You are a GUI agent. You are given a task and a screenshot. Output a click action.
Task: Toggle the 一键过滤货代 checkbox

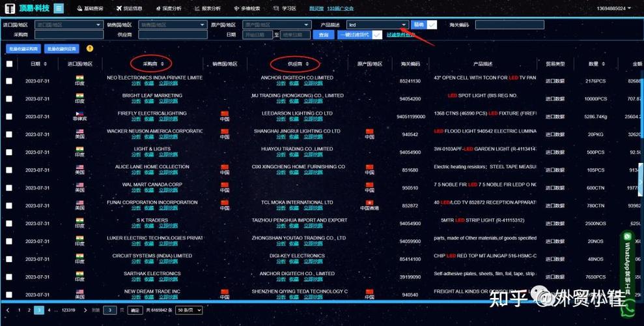377,35
